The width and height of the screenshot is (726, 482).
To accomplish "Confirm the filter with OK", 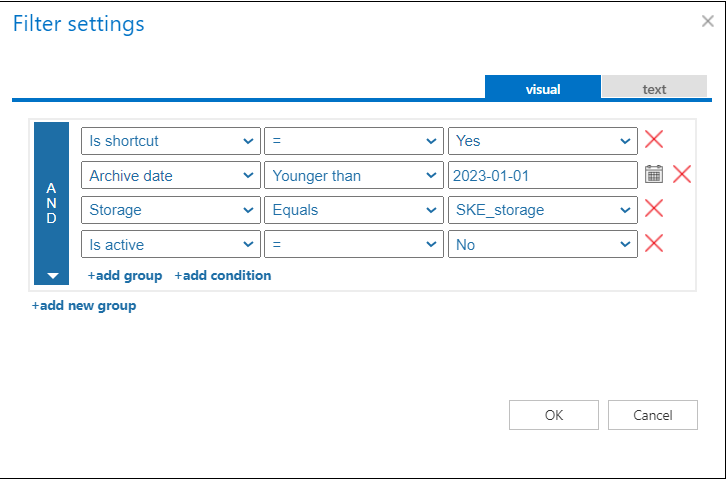I will [x=554, y=415].
